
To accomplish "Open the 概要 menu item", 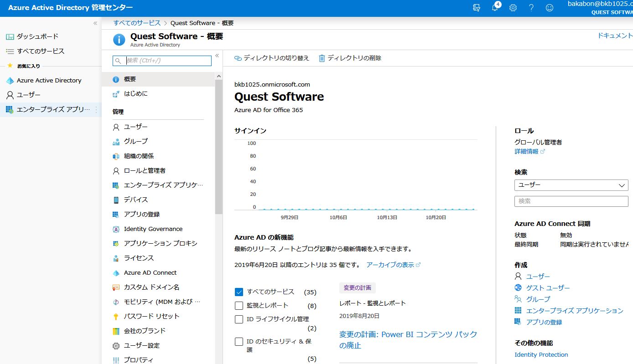I will [158, 79].
